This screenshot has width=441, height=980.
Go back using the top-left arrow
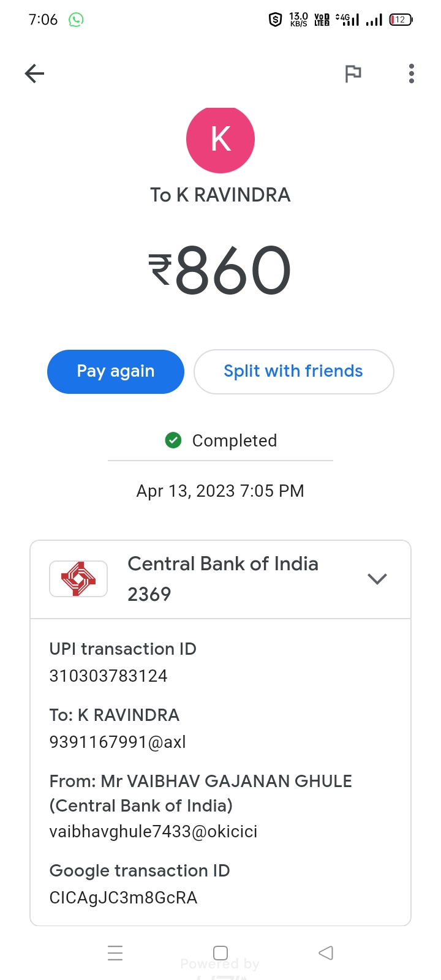(35, 74)
